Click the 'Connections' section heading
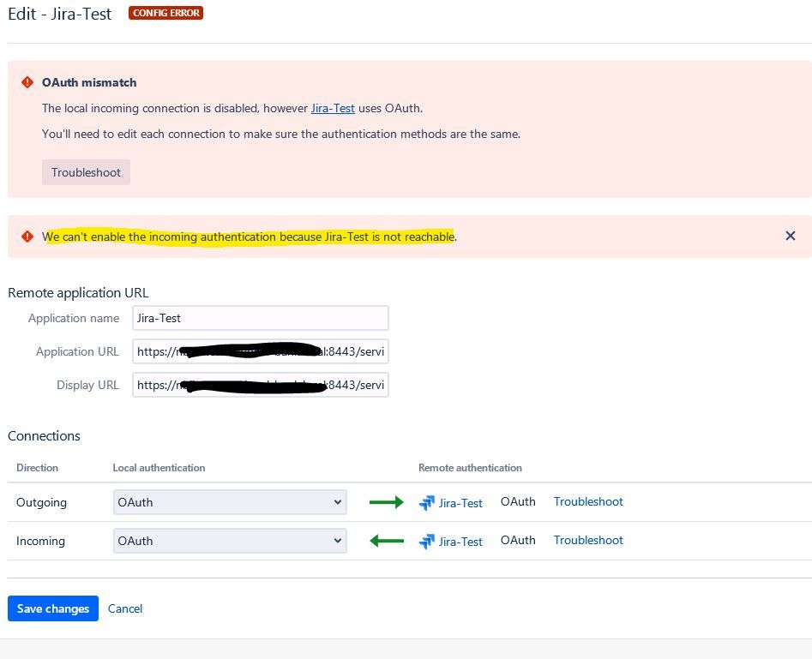The height and width of the screenshot is (659, 812). (44, 436)
